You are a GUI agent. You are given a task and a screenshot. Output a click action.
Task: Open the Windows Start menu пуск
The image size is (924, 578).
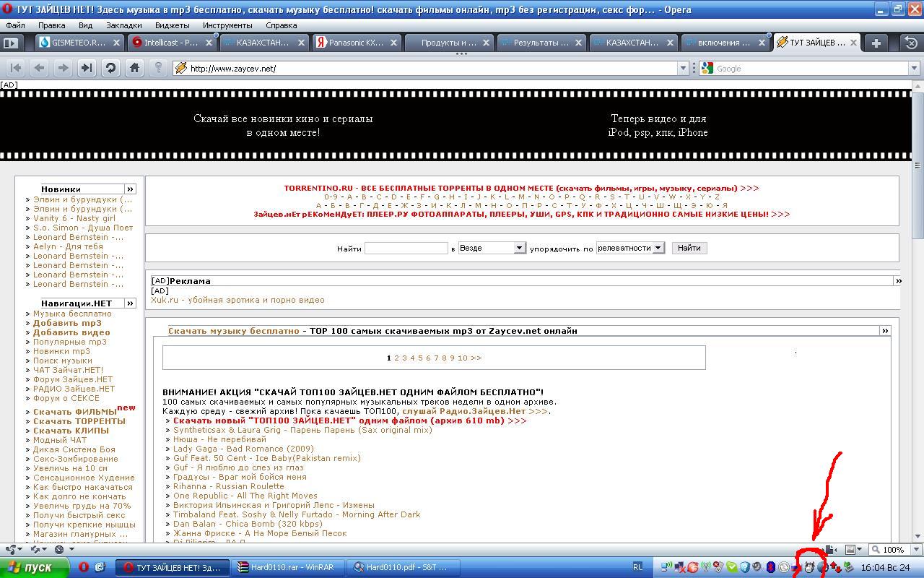pos(35,567)
